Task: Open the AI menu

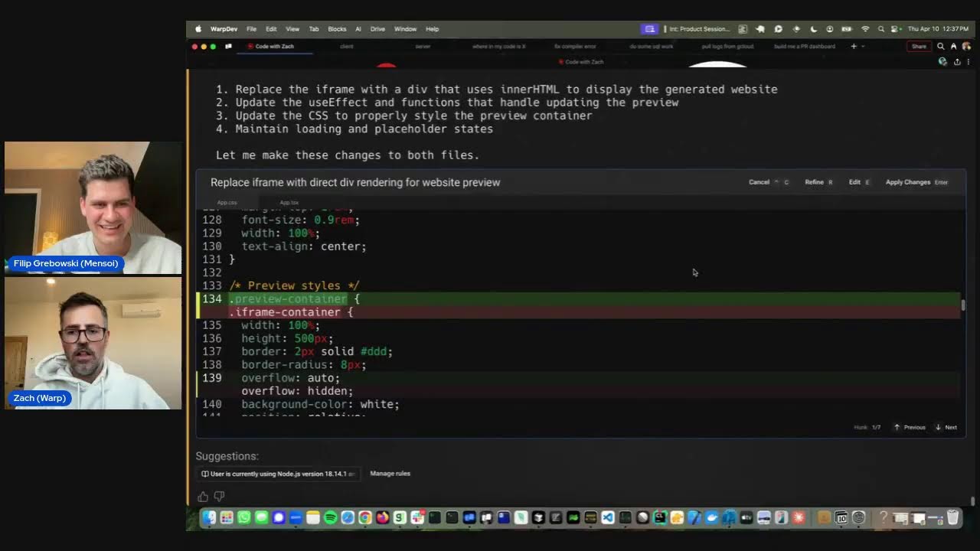Action: tap(358, 29)
